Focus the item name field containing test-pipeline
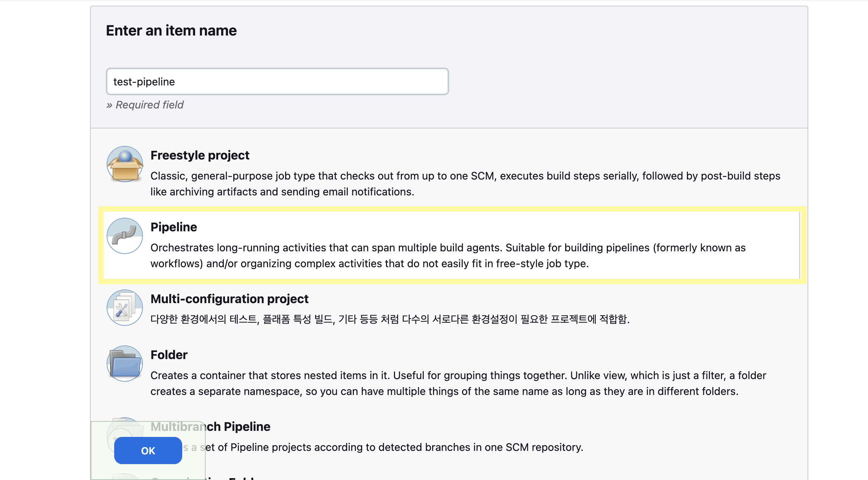 coord(277,82)
